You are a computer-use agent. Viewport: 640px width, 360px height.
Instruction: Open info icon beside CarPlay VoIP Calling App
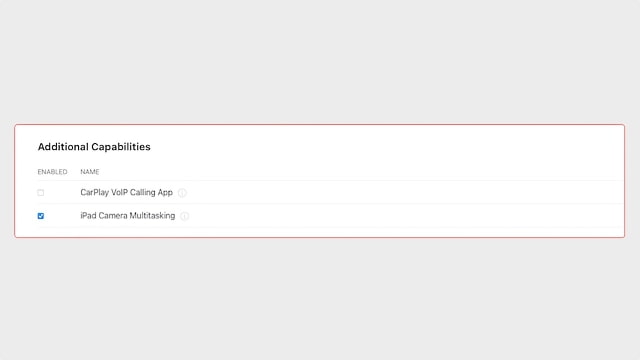click(x=182, y=193)
